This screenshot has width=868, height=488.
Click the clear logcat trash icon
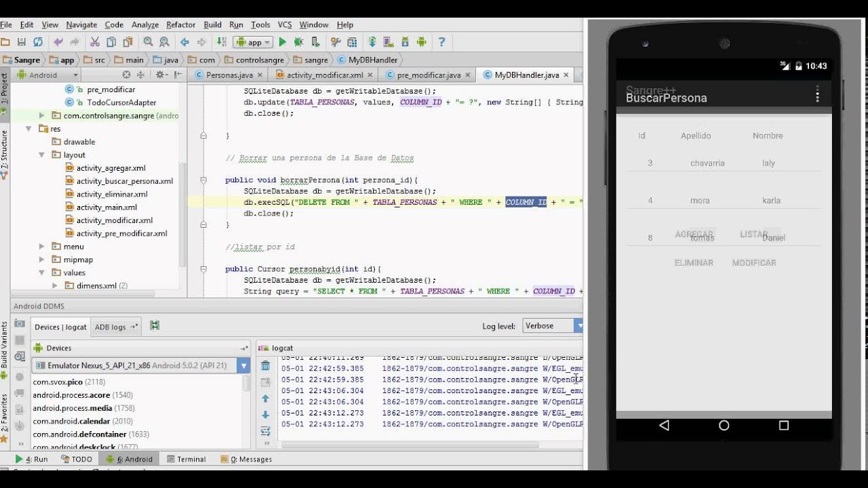(265, 366)
